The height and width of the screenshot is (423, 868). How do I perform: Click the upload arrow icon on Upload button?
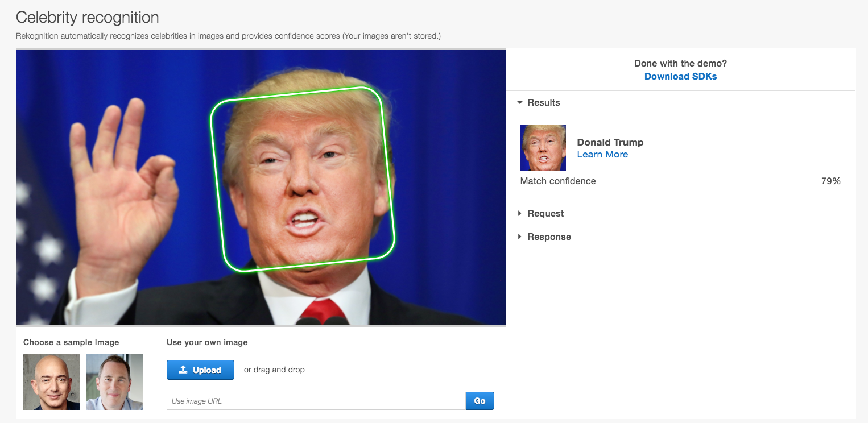click(x=183, y=370)
